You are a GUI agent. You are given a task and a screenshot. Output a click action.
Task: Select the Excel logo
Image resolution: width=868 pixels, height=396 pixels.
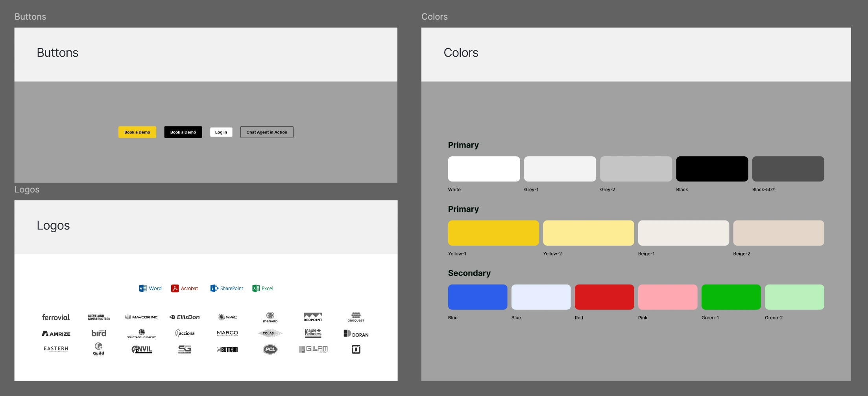pos(263,289)
